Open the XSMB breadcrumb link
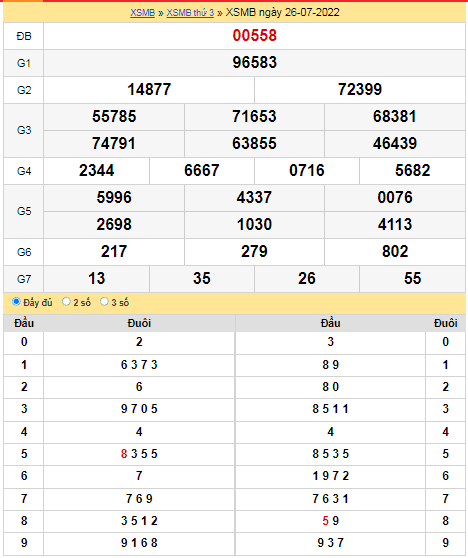This screenshot has height=558, width=468. click(x=142, y=12)
